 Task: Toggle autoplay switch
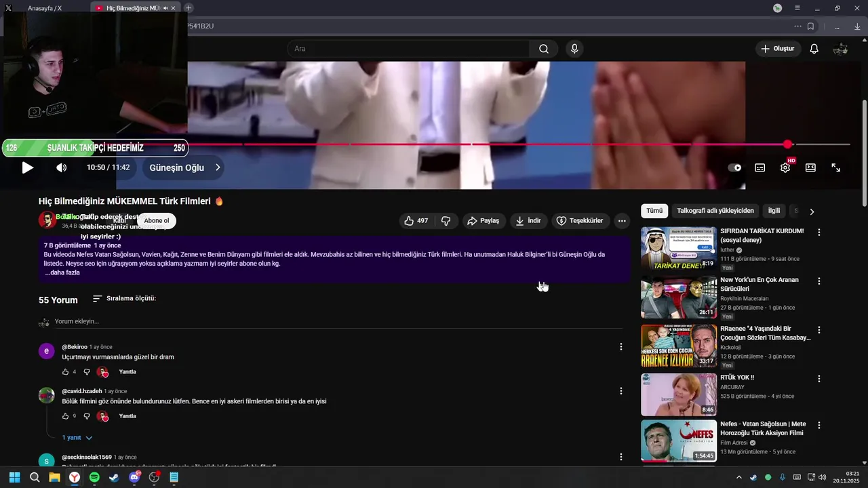tap(734, 167)
